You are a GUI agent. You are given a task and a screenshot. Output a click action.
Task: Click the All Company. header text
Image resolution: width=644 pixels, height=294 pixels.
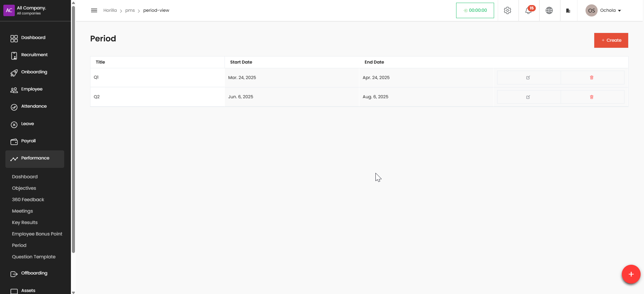31,8
